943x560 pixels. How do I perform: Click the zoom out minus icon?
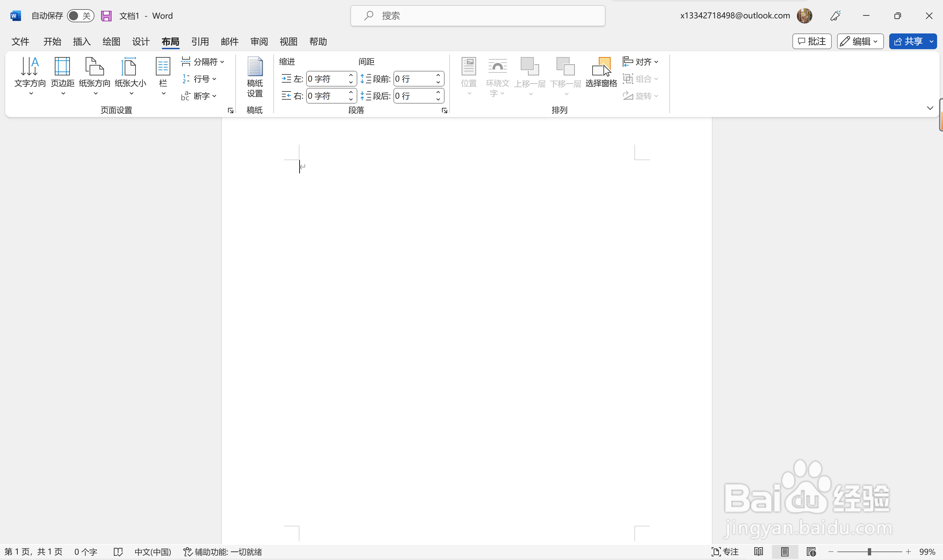(x=830, y=552)
